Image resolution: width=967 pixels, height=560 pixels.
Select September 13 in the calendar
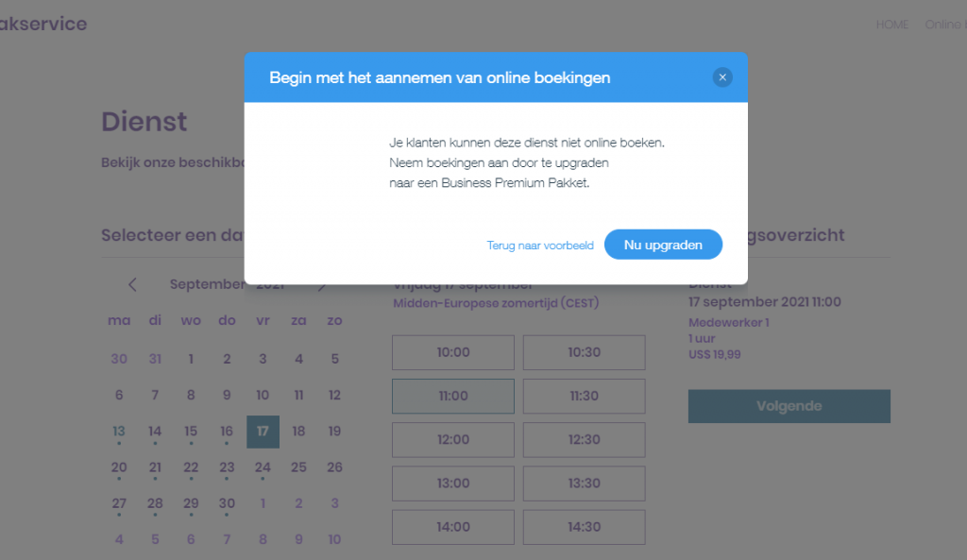point(119,432)
